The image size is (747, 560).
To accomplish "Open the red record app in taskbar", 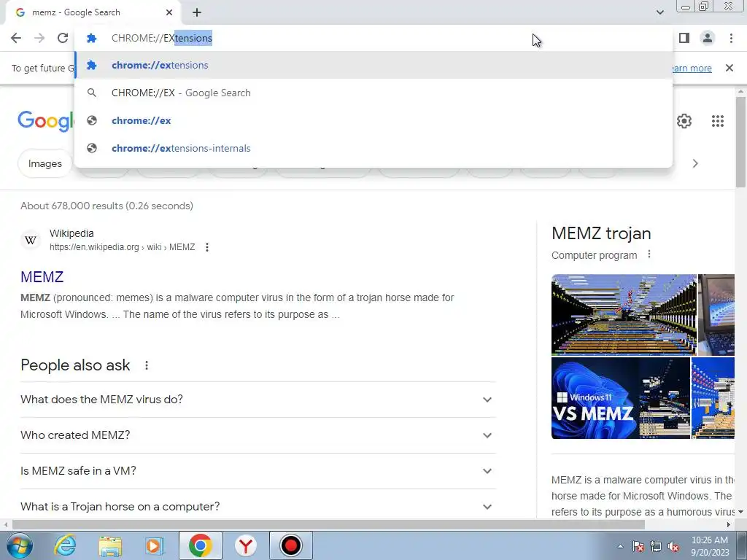I will pos(290,545).
